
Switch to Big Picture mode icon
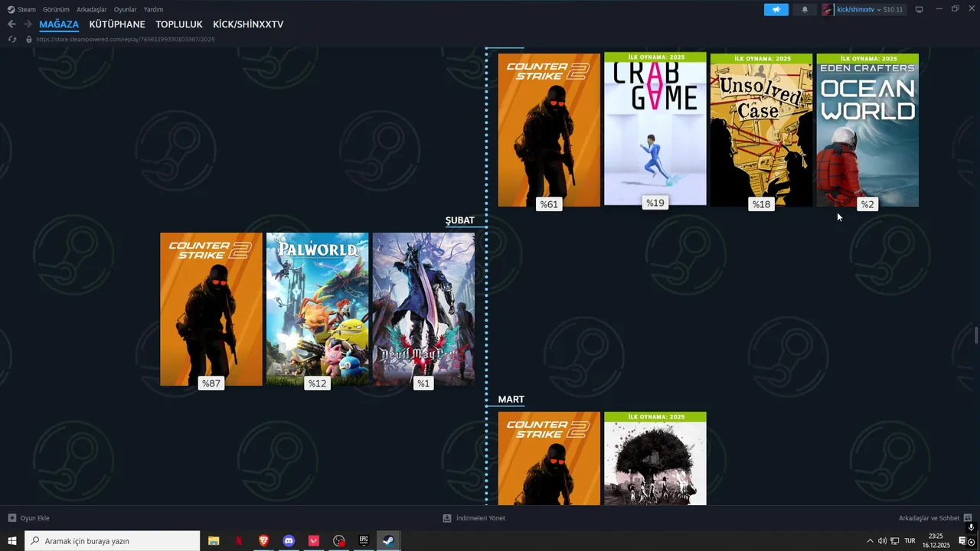coord(919,9)
